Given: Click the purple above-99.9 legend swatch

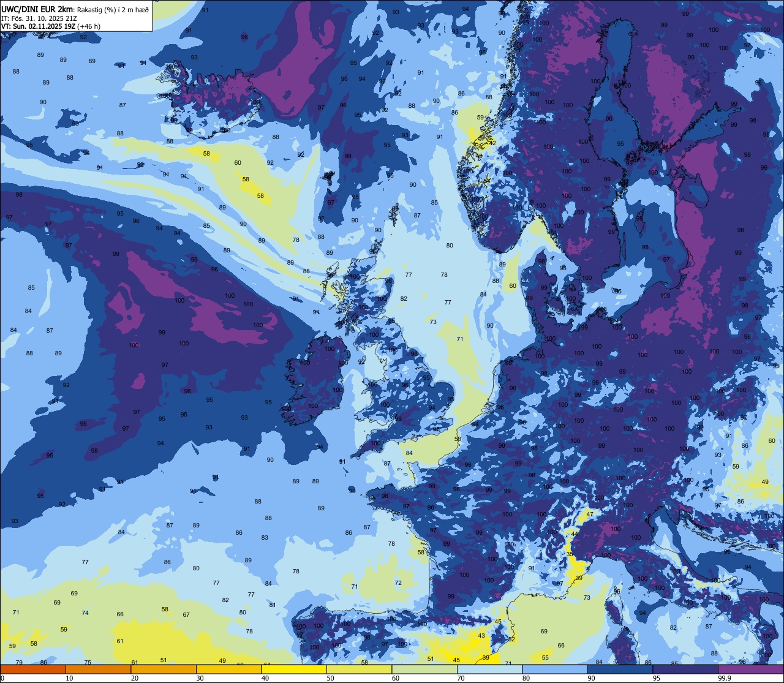Looking at the screenshot, I should [750, 670].
